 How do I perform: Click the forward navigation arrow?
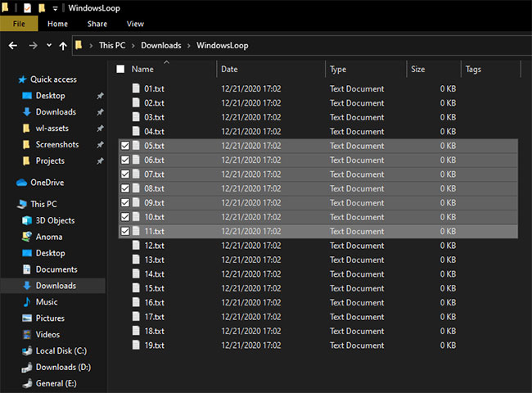tap(33, 46)
